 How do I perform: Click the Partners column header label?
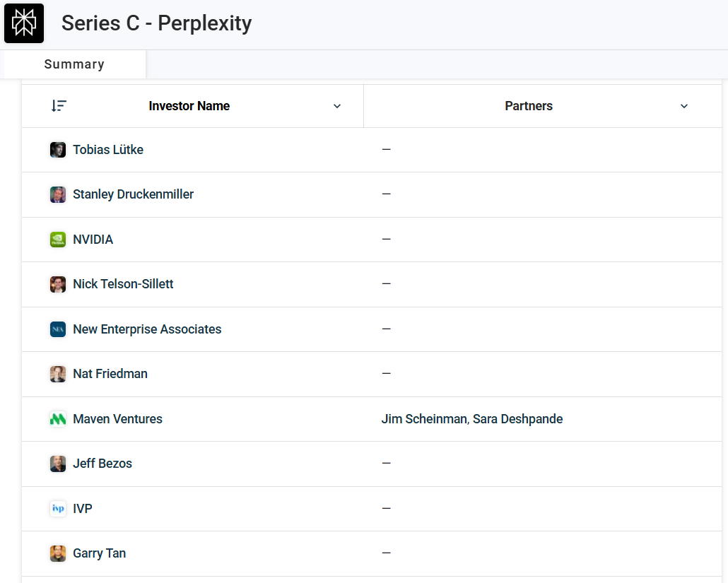coord(529,106)
